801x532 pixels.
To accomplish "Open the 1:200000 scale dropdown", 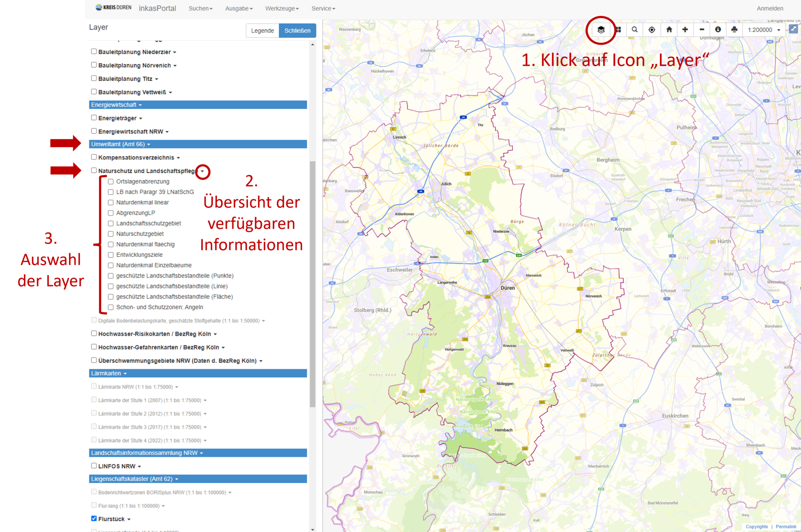I will pyautogui.click(x=764, y=30).
